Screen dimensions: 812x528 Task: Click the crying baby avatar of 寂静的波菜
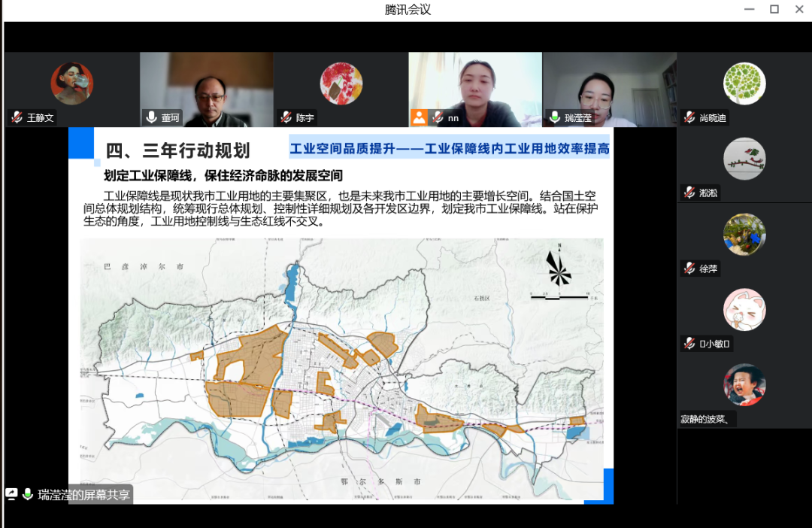coord(744,385)
